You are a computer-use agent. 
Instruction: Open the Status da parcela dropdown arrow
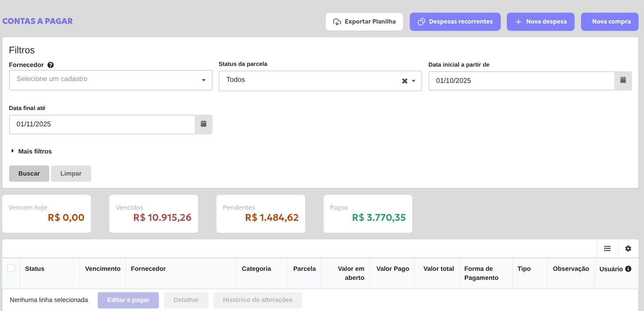click(413, 81)
